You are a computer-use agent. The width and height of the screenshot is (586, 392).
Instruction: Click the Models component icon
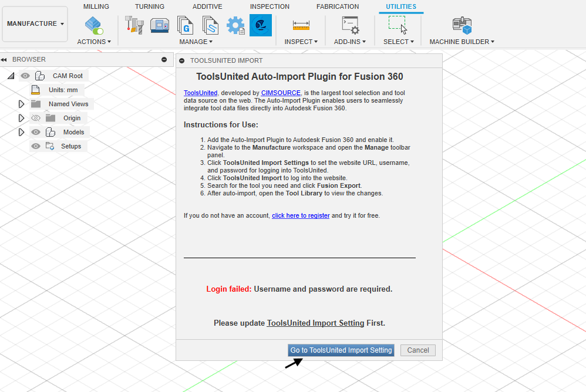(50, 132)
